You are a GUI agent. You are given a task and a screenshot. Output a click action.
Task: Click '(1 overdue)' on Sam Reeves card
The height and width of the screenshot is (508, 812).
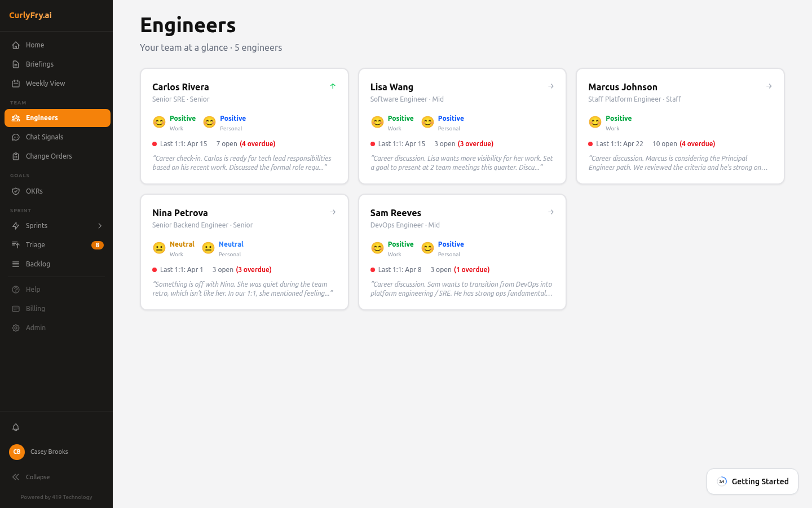pyautogui.click(x=472, y=270)
